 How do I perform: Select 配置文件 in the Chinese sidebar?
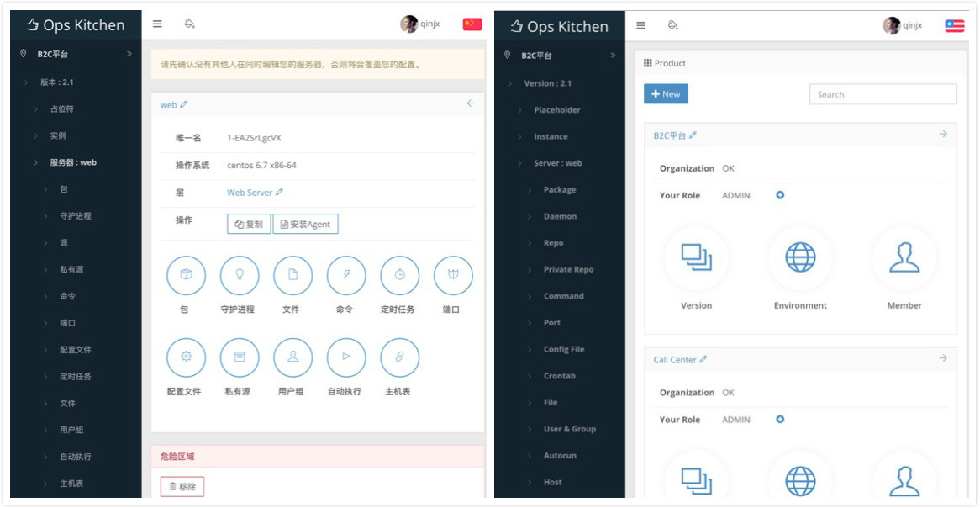(x=76, y=350)
